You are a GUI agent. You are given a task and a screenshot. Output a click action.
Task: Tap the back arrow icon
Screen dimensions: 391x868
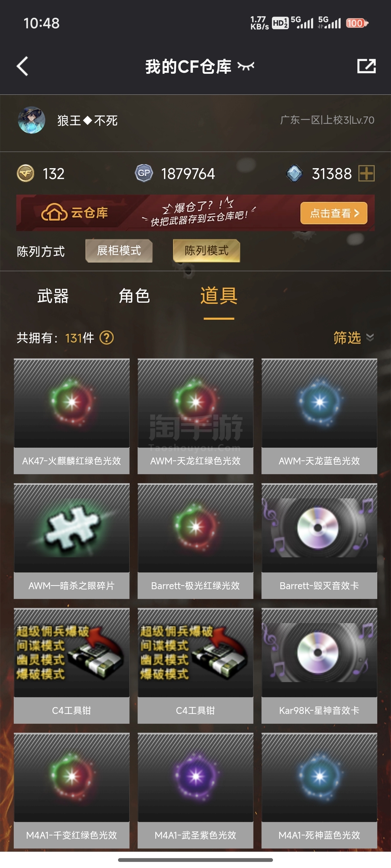(x=22, y=66)
